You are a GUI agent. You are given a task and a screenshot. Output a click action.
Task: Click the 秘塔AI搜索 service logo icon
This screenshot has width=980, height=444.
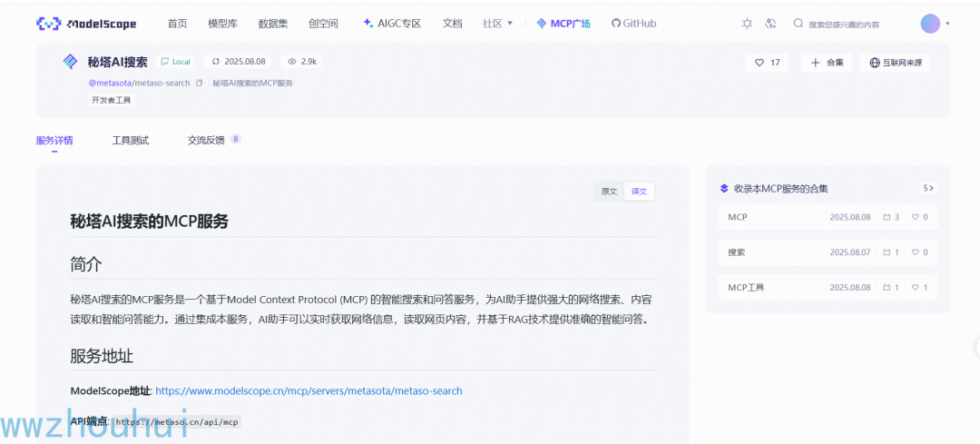click(x=70, y=62)
